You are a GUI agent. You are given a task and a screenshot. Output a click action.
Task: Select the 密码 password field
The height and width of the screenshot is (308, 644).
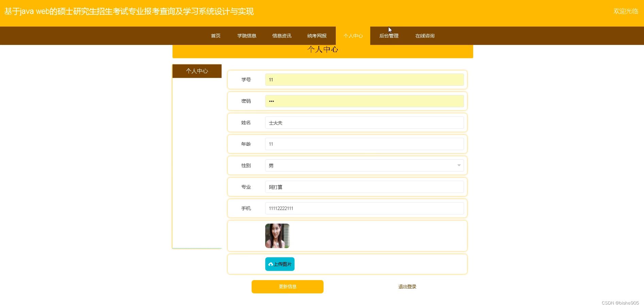pos(364,101)
